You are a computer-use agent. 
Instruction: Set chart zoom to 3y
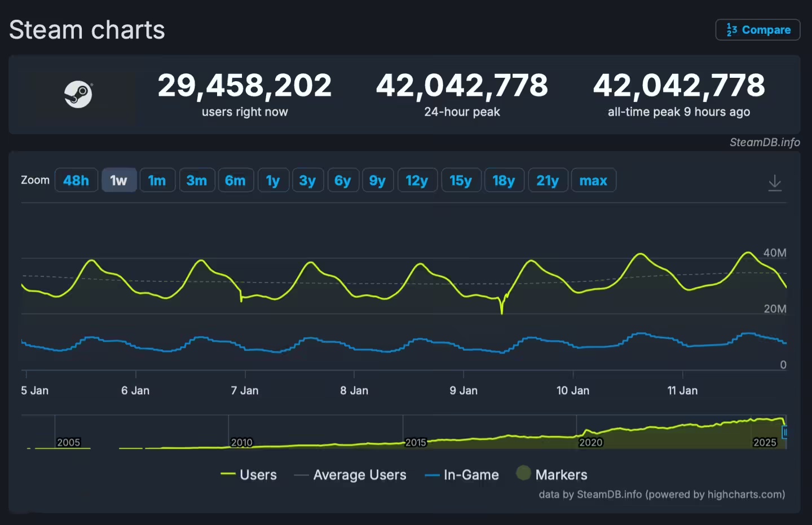tap(307, 180)
